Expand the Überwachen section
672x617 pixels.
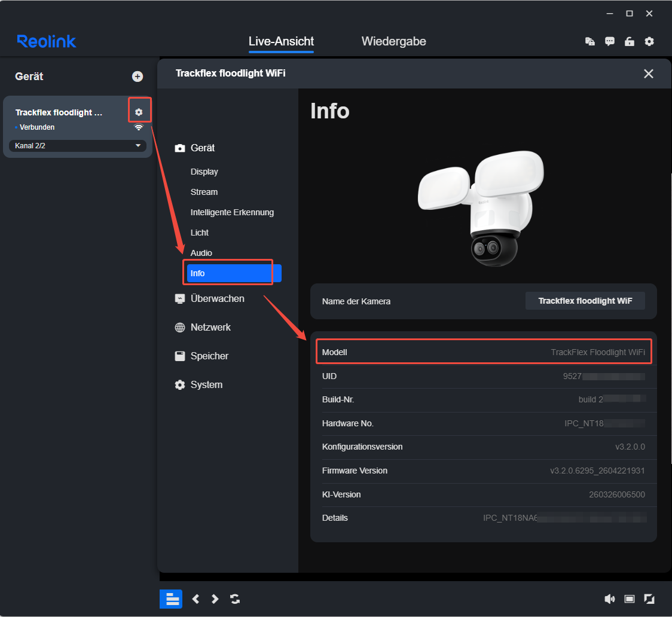pyautogui.click(x=217, y=299)
